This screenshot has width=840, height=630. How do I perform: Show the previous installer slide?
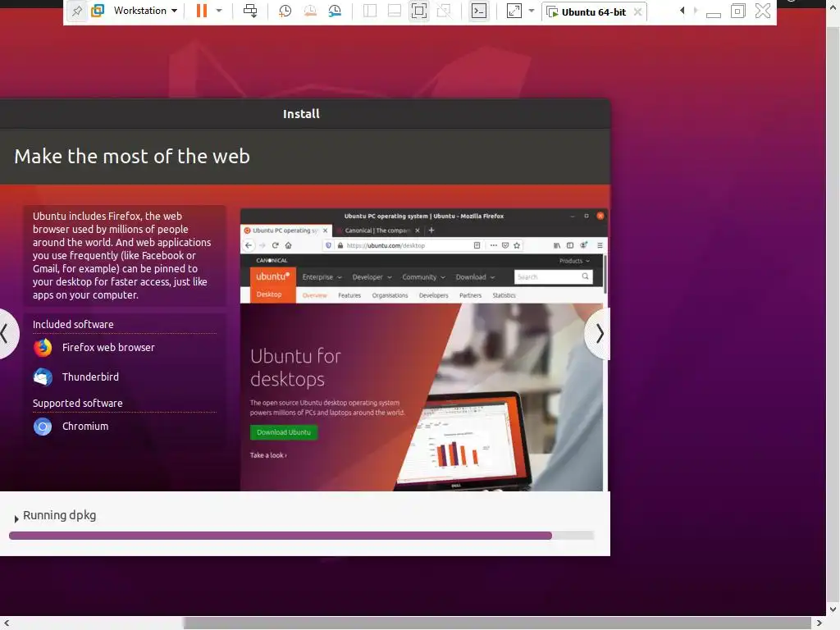pos(7,334)
